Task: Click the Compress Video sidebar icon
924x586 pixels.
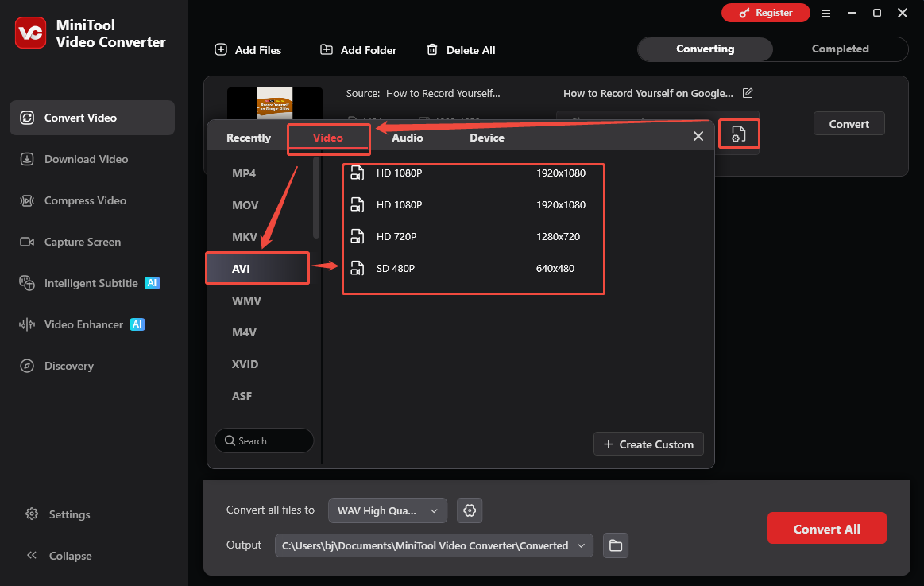Action: click(27, 200)
